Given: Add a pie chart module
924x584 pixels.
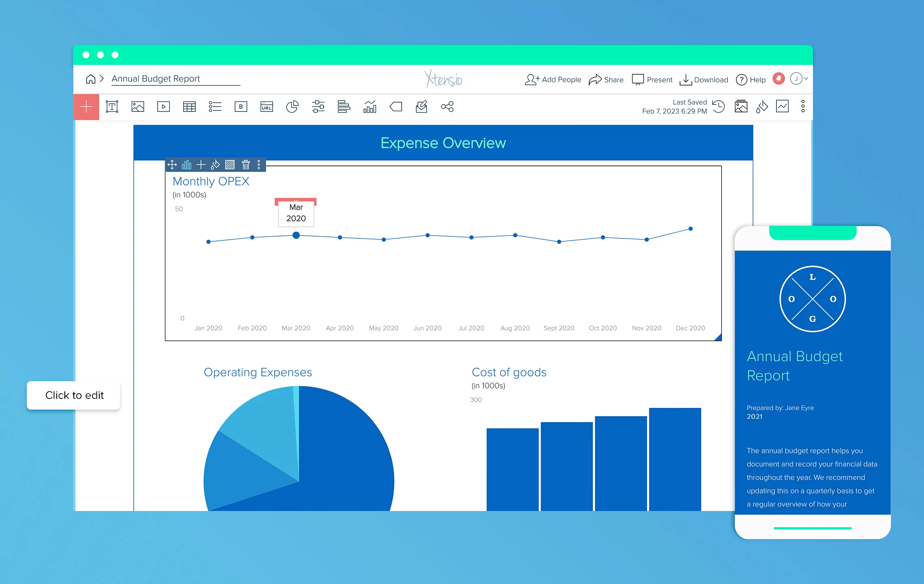Looking at the screenshot, I should pos(292,107).
